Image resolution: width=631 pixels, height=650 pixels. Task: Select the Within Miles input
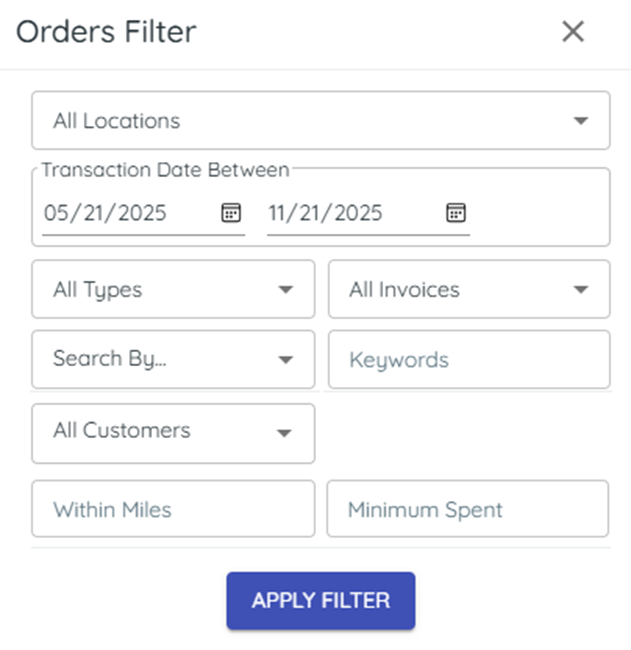tap(172, 509)
